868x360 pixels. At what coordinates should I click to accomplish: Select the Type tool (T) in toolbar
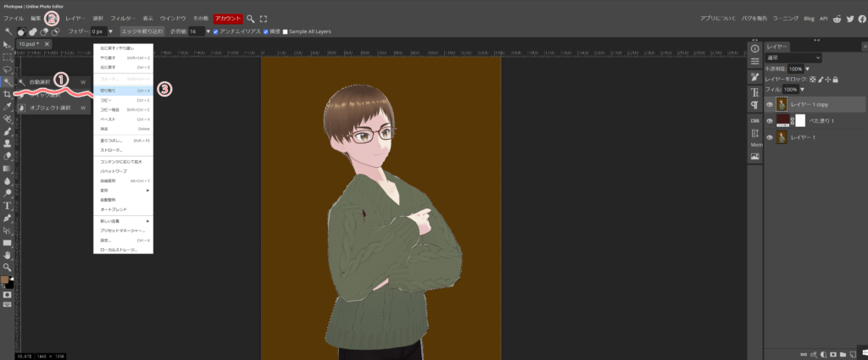click(x=7, y=205)
